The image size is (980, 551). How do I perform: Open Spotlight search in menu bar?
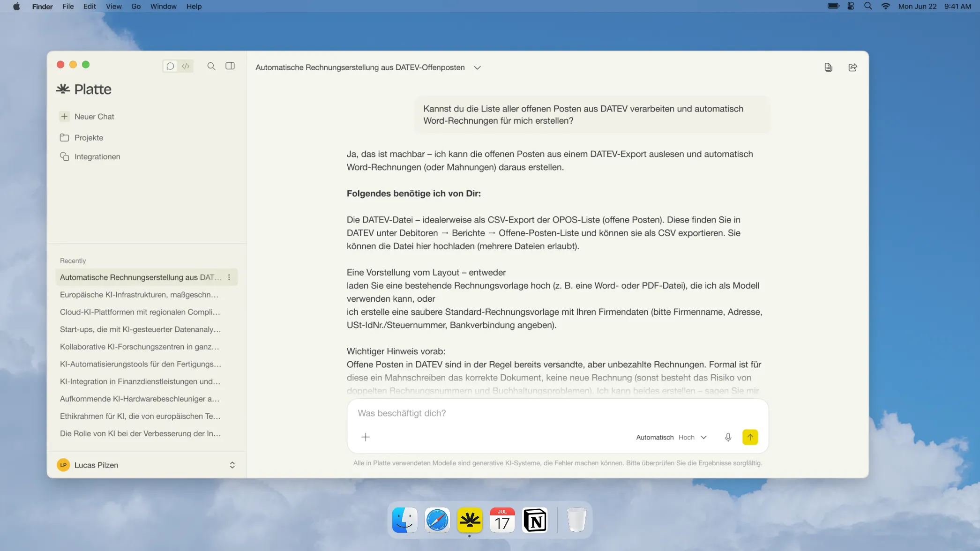868,6
